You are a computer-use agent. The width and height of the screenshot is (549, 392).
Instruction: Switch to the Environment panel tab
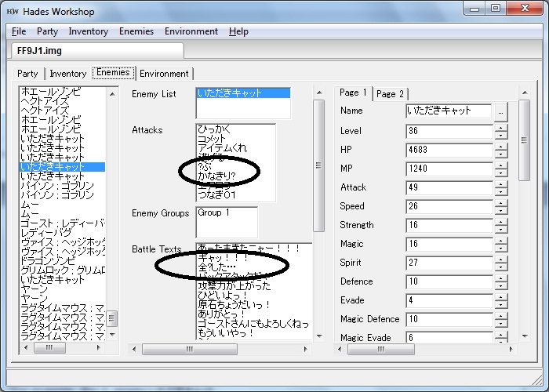[164, 74]
